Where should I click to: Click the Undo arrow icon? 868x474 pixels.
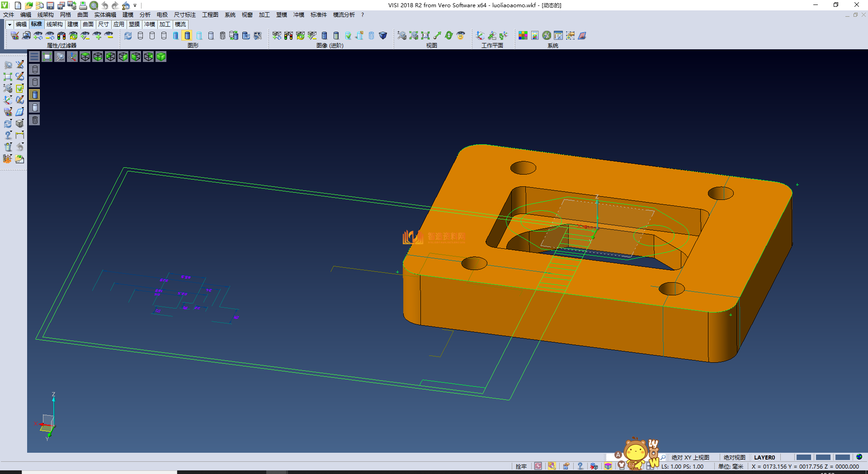(104, 5)
